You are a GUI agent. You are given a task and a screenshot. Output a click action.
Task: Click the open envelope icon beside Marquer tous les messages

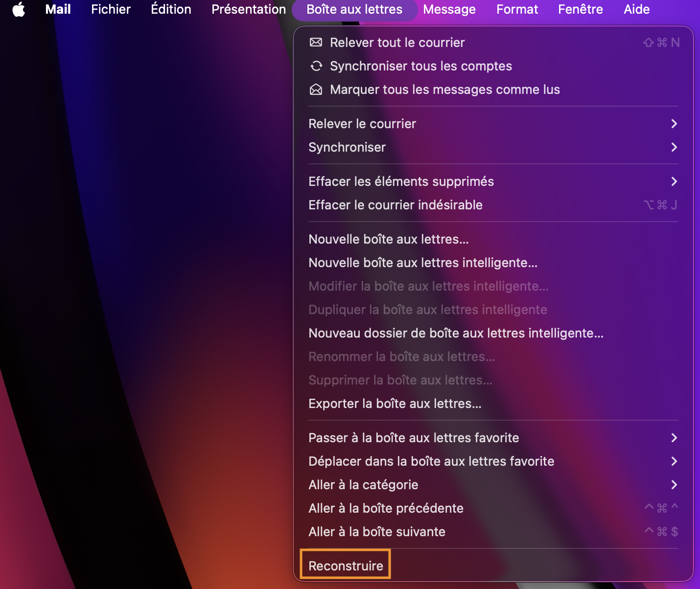pyautogui.click(x=316, y=90)
